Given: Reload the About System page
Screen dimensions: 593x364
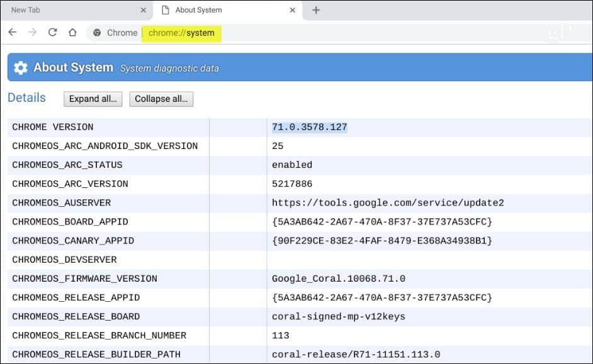Looking at the screenshot, I should (x=53, y=32).
